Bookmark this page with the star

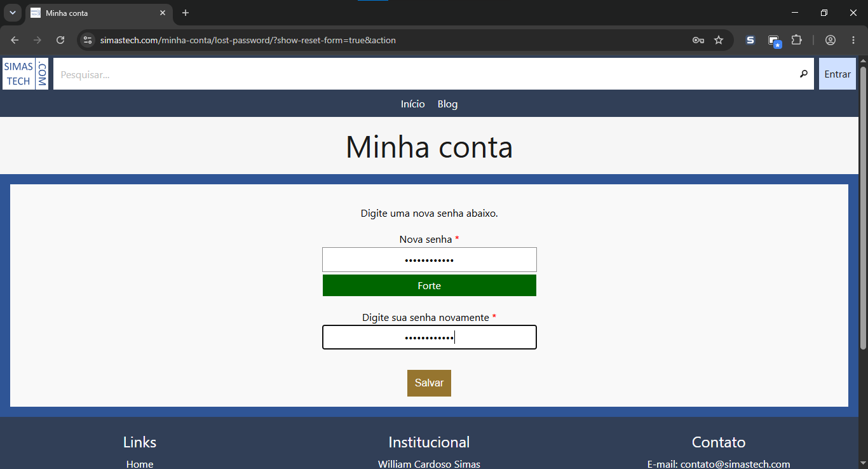pos(719,40)
